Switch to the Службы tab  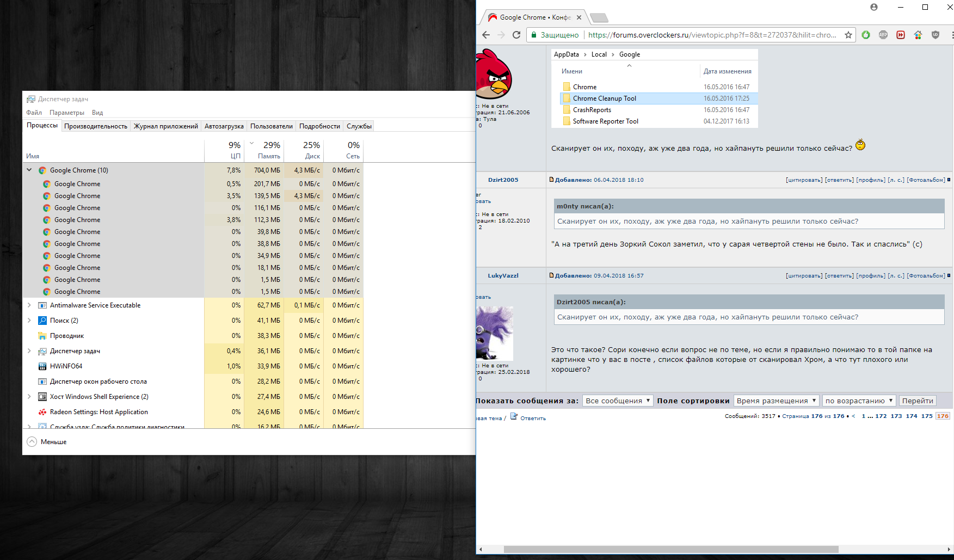pyautogui.click(x=359, y=126)
